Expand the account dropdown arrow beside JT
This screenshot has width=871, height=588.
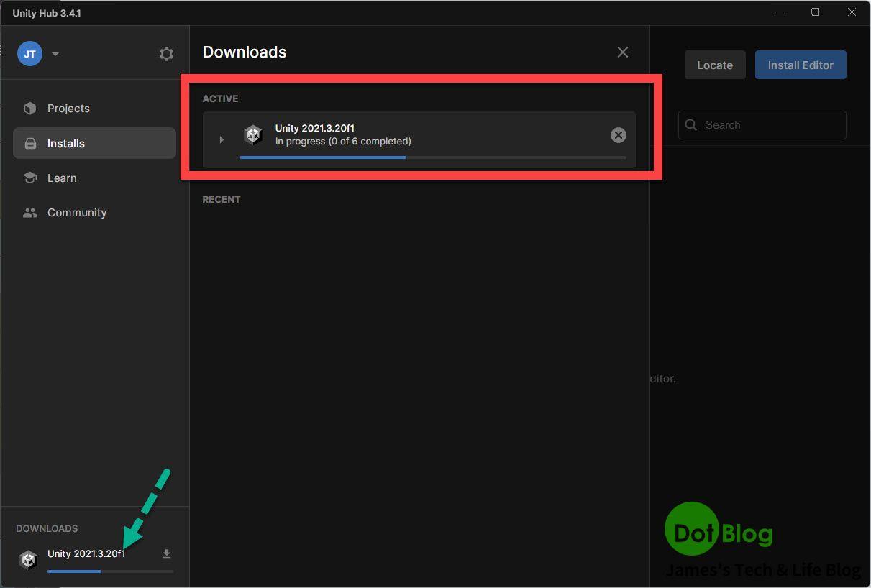click(x=55, y=55)
